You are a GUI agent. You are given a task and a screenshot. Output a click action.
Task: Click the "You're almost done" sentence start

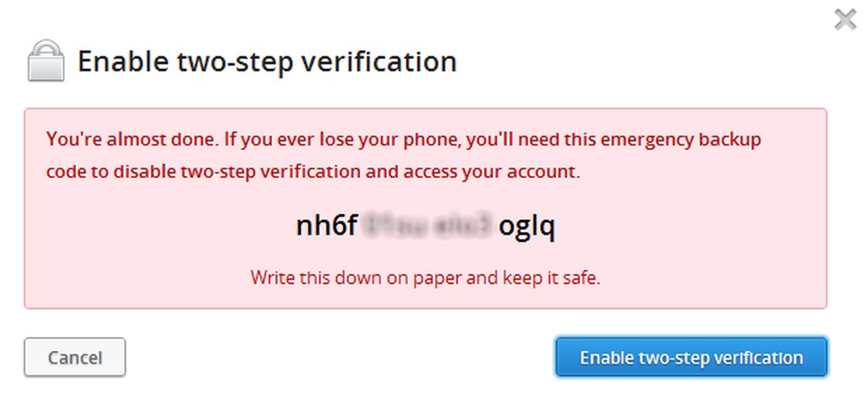point(113,139)
